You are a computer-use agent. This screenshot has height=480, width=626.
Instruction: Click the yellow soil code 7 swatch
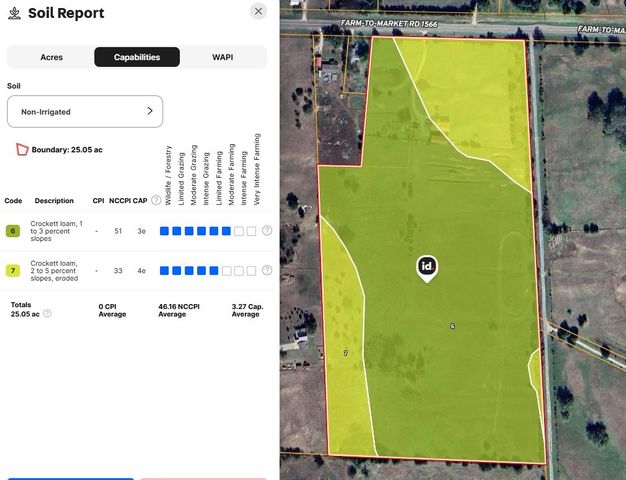tap(13, 271)
